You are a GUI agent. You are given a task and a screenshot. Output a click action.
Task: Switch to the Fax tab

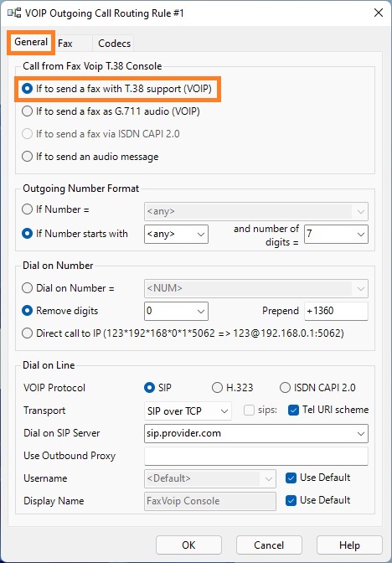(65, 44)
